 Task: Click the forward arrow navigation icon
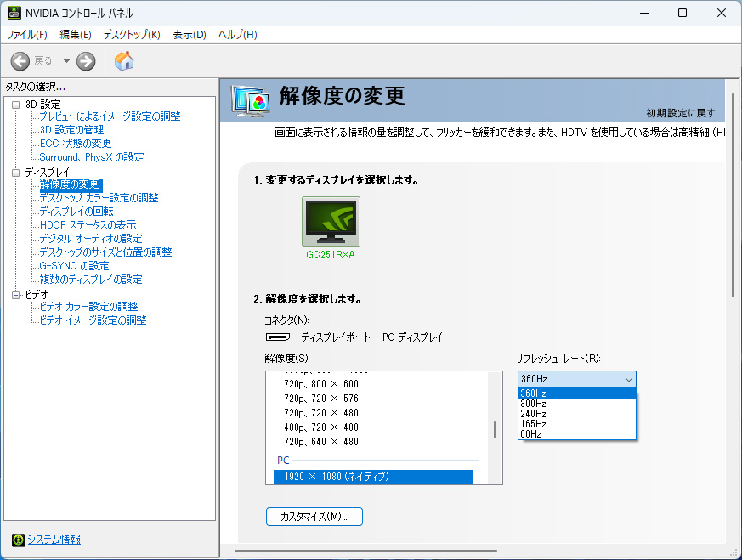[86, 61]
